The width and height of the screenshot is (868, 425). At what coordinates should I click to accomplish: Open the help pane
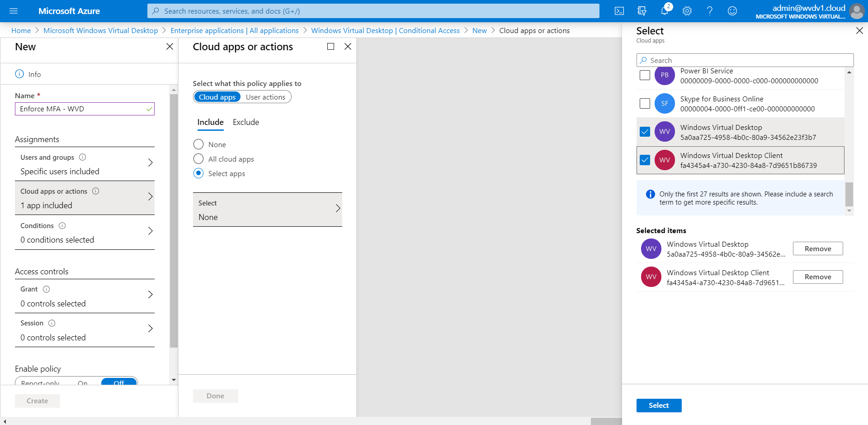[710, 11]
